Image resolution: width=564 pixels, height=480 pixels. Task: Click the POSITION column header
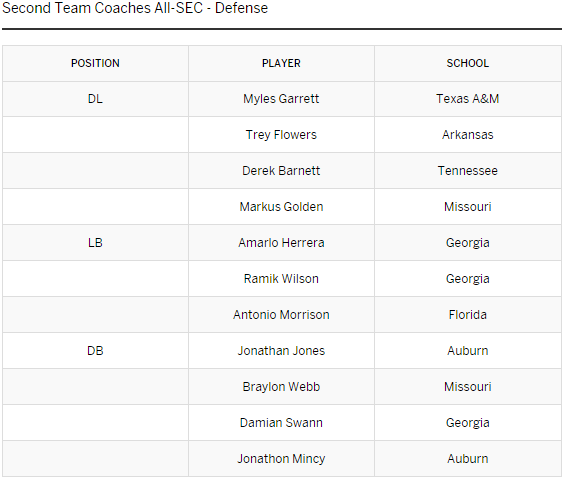pyautogui.click(x=95, y=63)
